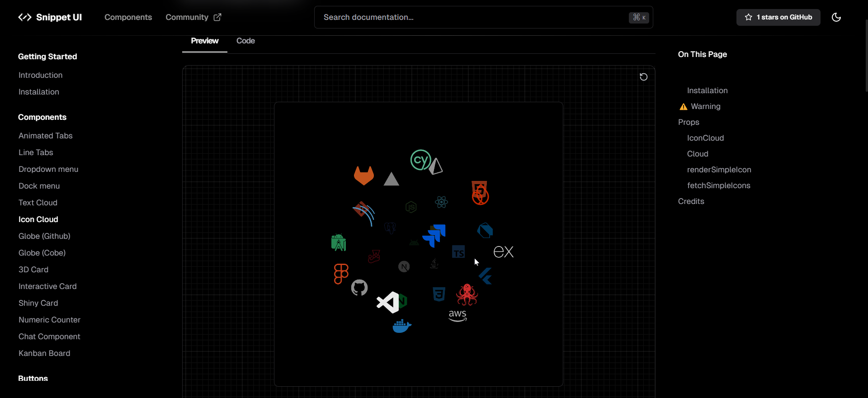Image resolution: width=868 pixels, height=398 pixels.
Task: Open Numeric Counter component page
Action: tap(50, 320)
